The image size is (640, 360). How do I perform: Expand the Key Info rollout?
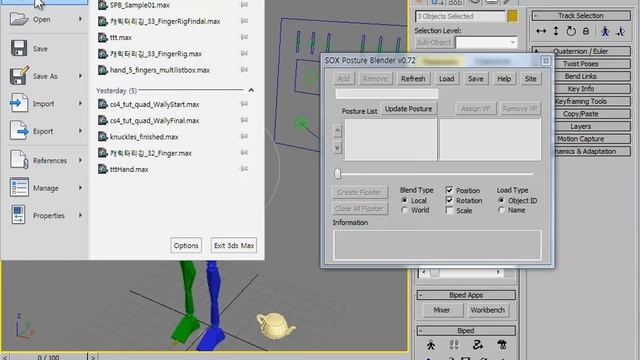point(581,89)
